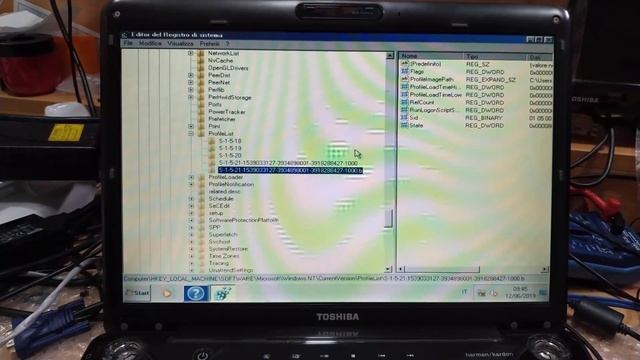Select the SystemRestore key
This screenshot has height=360, width=640.
228,249
